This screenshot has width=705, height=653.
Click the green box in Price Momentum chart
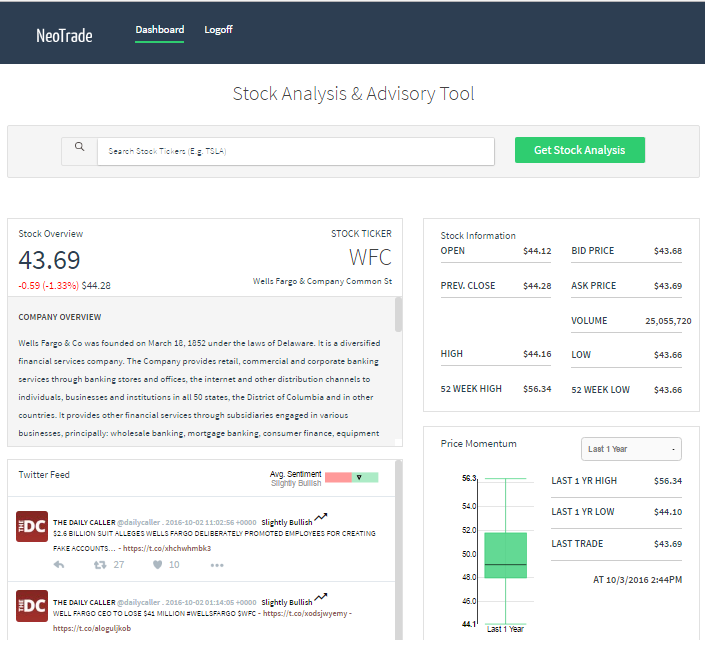point(505,555)
